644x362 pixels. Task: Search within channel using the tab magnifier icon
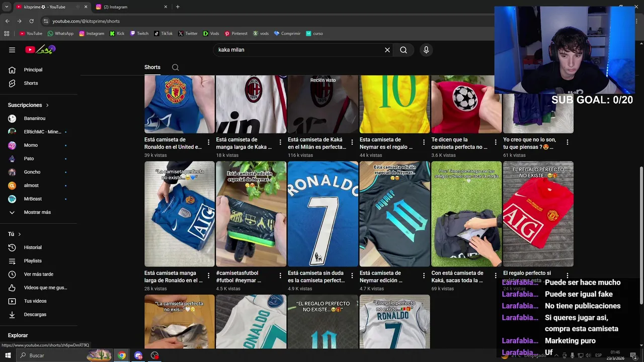tap(175, 67)
